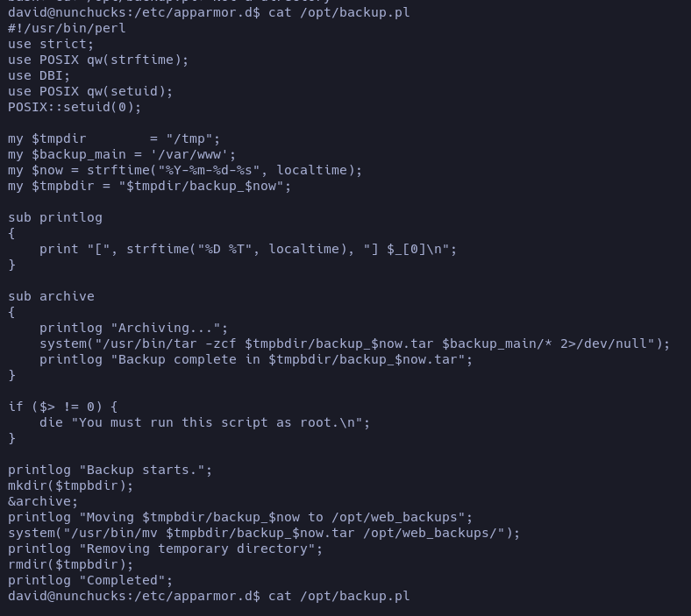This screenshot has width=691, height=616.
Task: Click the bottom command prompt line
Action: pyautogui.click(x=209, y=596)
